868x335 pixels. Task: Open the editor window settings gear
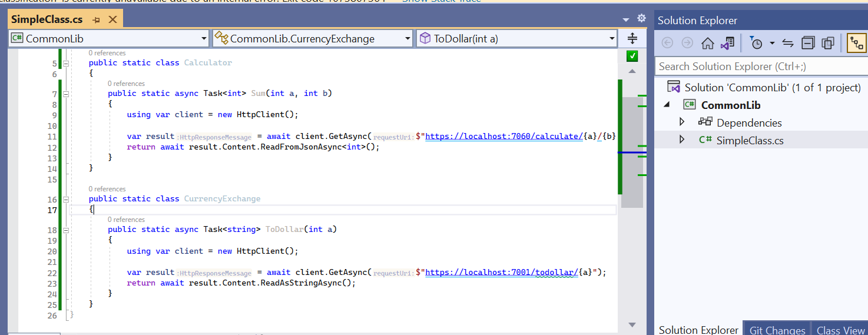pyautogui.click(x=641, y=18)
